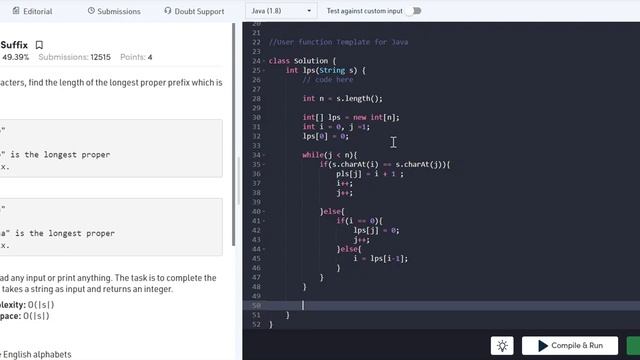Viewport: 640px width, 360px height.
Task: Open the Submissions tab
Action: (x=114, y=11)
